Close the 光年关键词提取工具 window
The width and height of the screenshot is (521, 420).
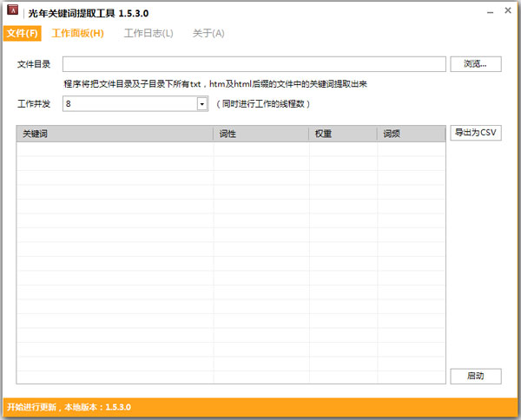(508, 10)
